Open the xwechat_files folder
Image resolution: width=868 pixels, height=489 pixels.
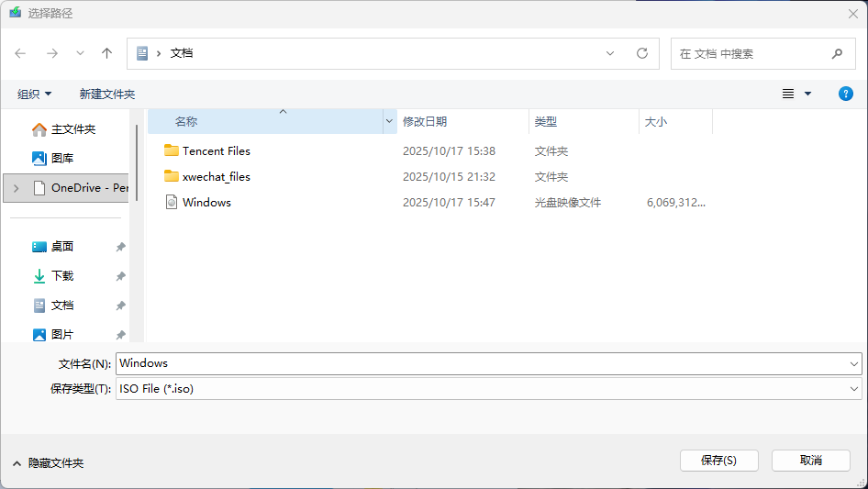click(x=216, y=176)
